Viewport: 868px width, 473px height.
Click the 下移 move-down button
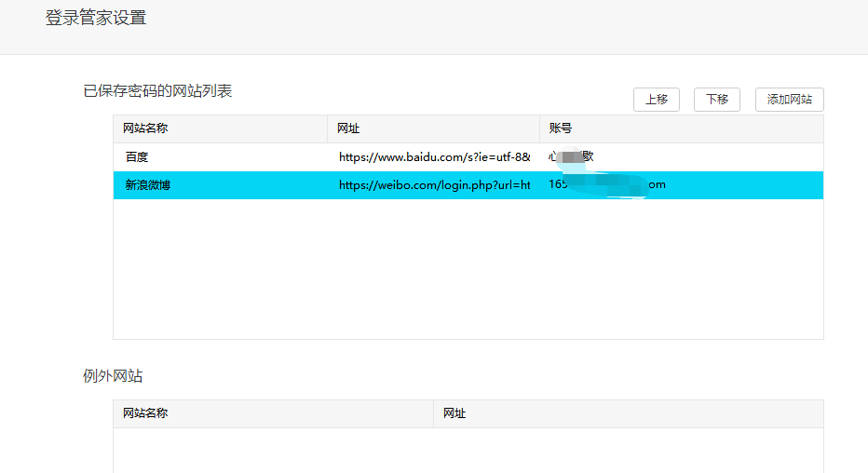(716, 100)
